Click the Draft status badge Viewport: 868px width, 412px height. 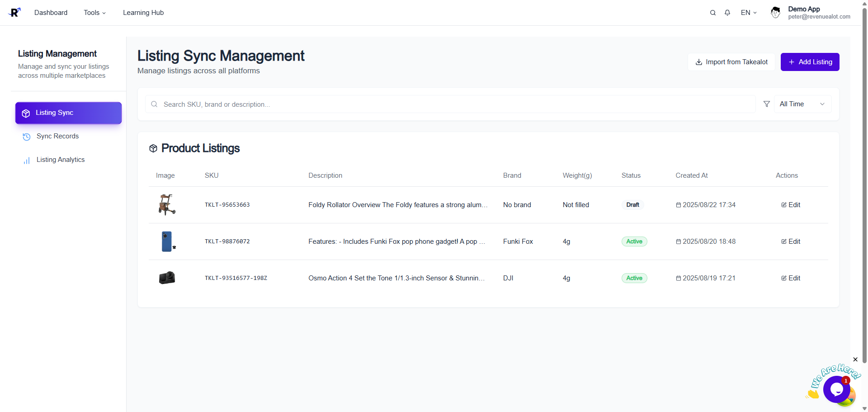[x=632, y=205]
